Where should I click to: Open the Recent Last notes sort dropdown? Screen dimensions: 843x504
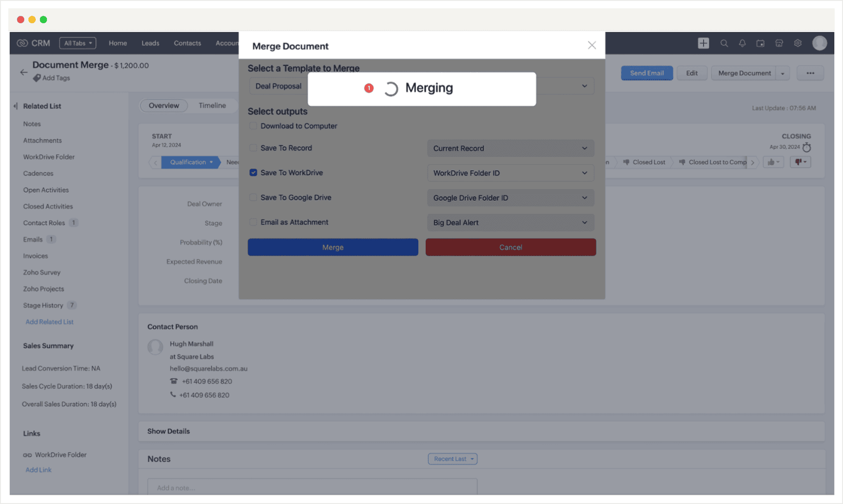[453, 459]
